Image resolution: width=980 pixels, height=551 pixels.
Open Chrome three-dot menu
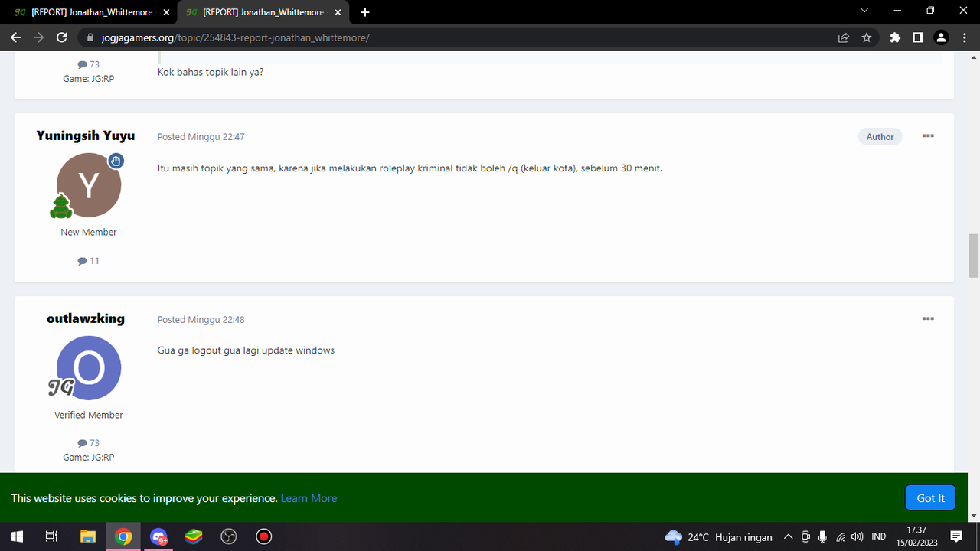point(964,37)
